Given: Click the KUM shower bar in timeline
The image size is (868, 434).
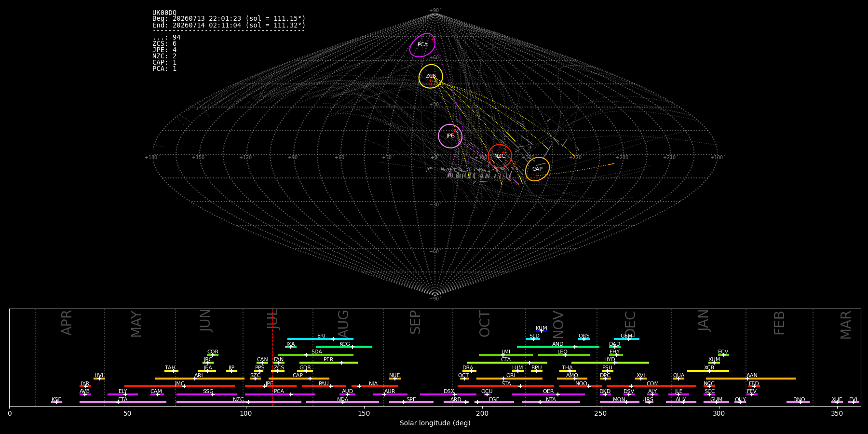Looking at the screenshot, I should point(542,331).
